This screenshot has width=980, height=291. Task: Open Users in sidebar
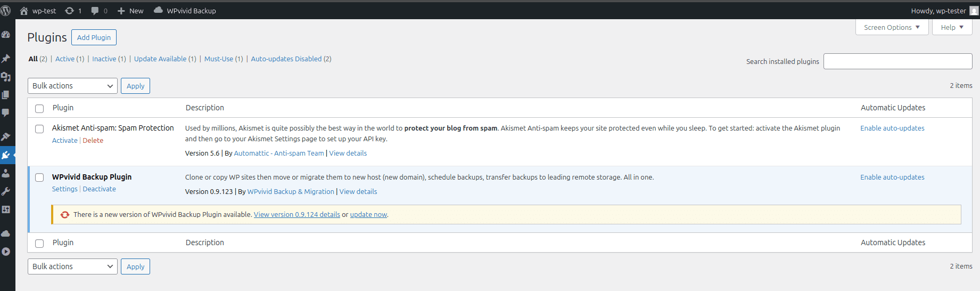click(6, 173)
